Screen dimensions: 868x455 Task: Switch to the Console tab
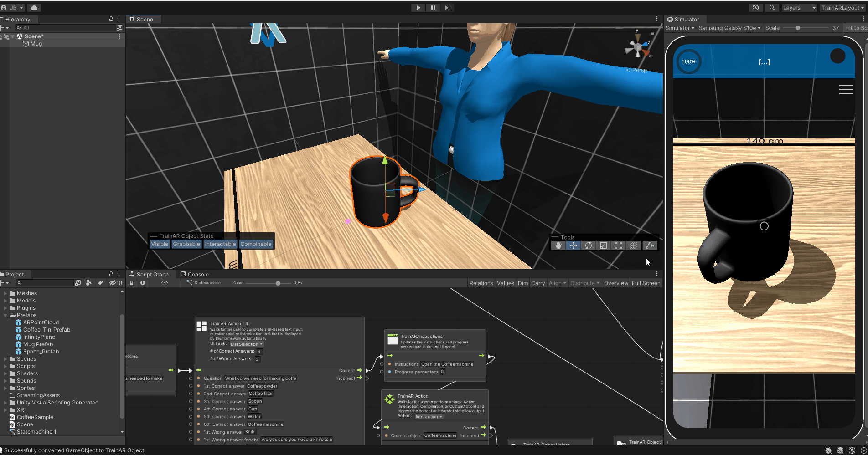coord(195,274)
